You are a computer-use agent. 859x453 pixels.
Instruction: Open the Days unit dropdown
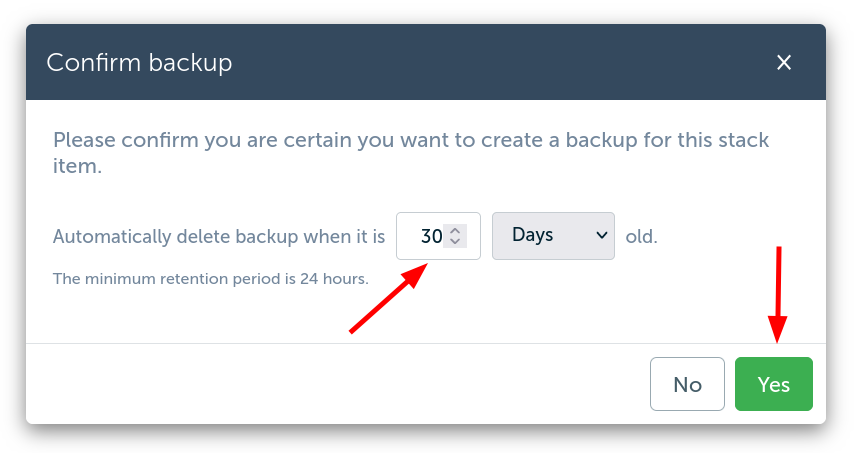click(x=553, y=236)
